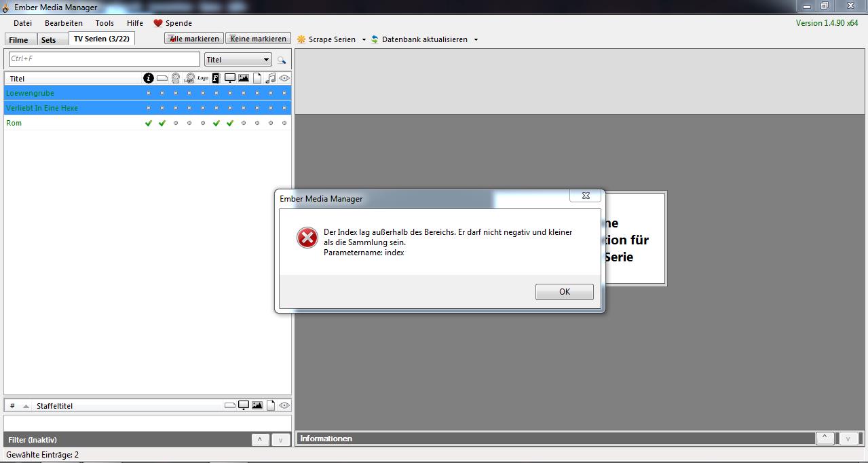
Task: Click the Version 1.4.90 x64 label
Action: (827, 23)
